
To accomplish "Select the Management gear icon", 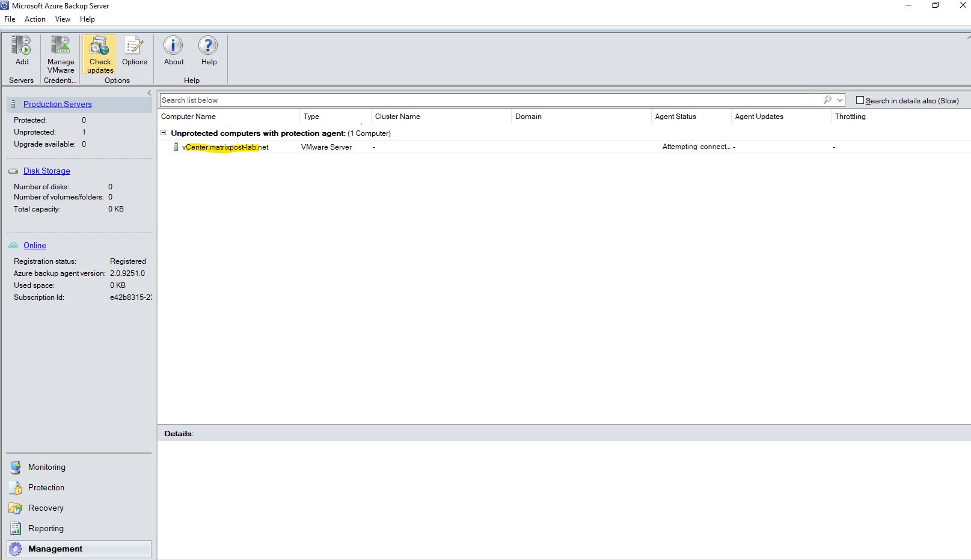I will pyautogui.click(x=16, y=549).
